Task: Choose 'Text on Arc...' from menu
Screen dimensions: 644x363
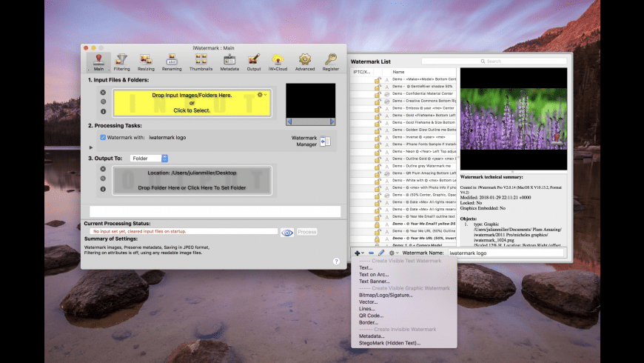Action: point(374,275)
